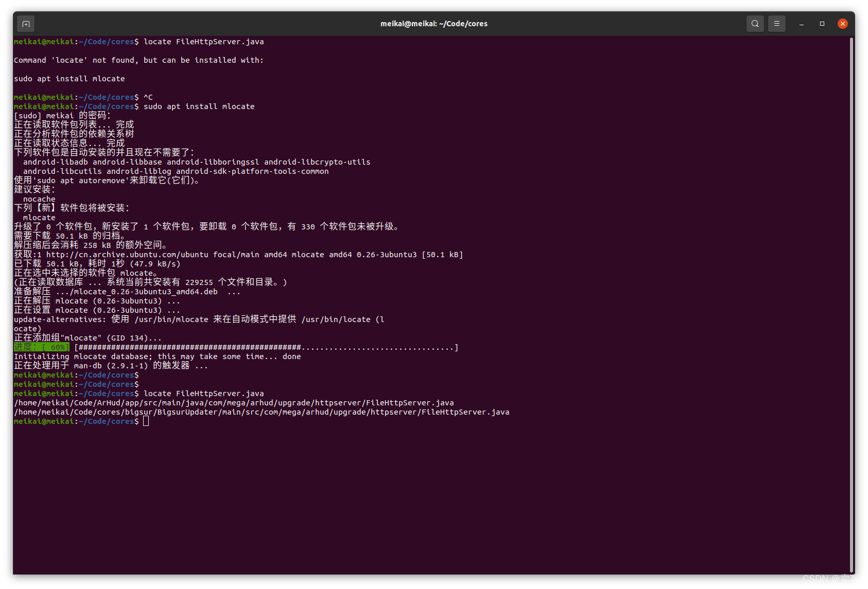Image resolution: width=868 pixels, height=589 pixels.
Task: Click the BigsurUpdater FileHttpServer.java result path
Action: click(262, 412)
